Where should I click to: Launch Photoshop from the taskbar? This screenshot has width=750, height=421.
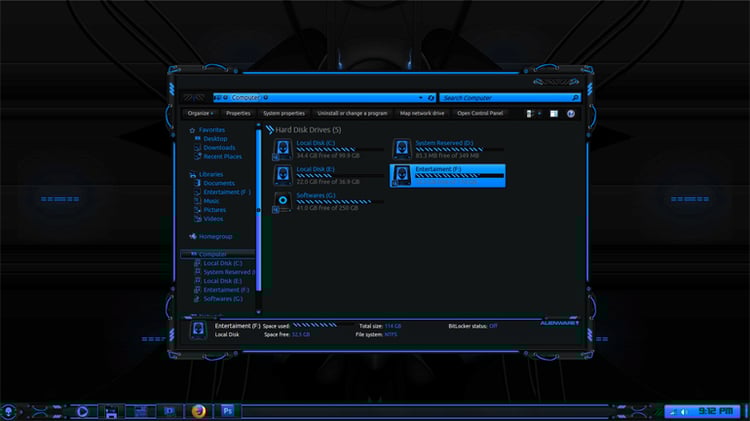click(x=228, y=410)
